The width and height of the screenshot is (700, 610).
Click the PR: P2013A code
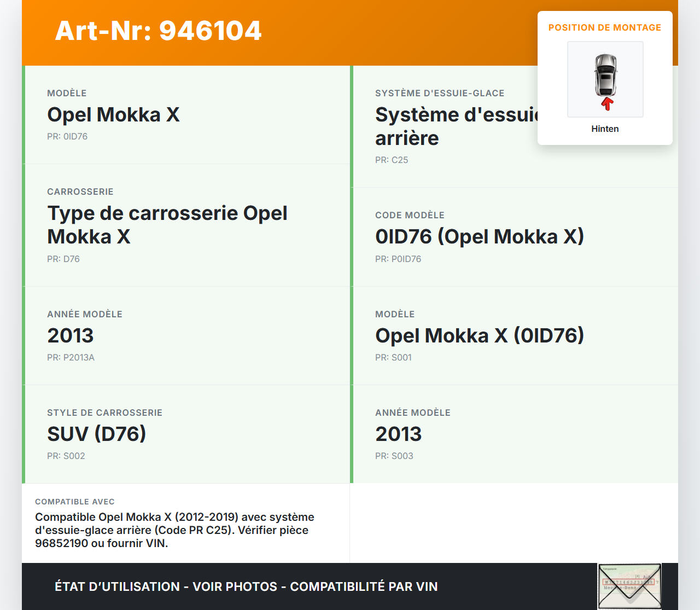click(71, 357)
